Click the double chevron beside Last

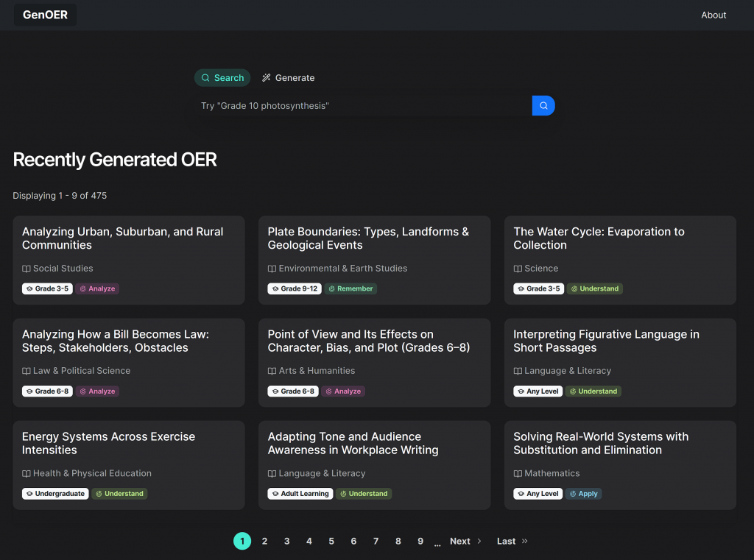[x=524, y=542]
